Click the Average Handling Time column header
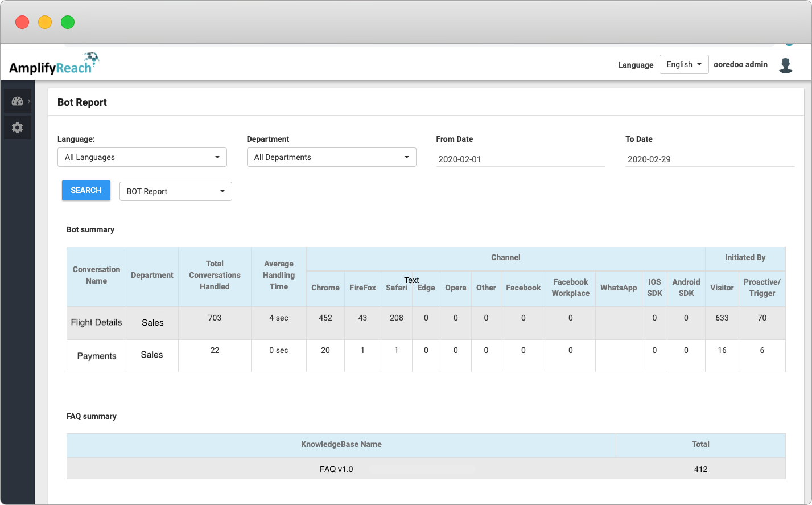Screen dimensions: 812x505 pyautogui.click(x=278, y=275)
